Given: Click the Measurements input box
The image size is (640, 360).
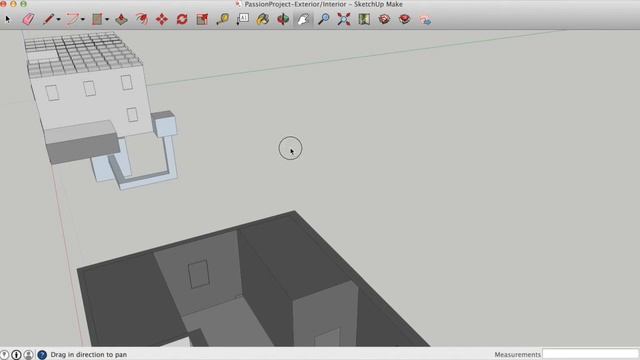Looking at the screenshot, I should click(590, 354).
